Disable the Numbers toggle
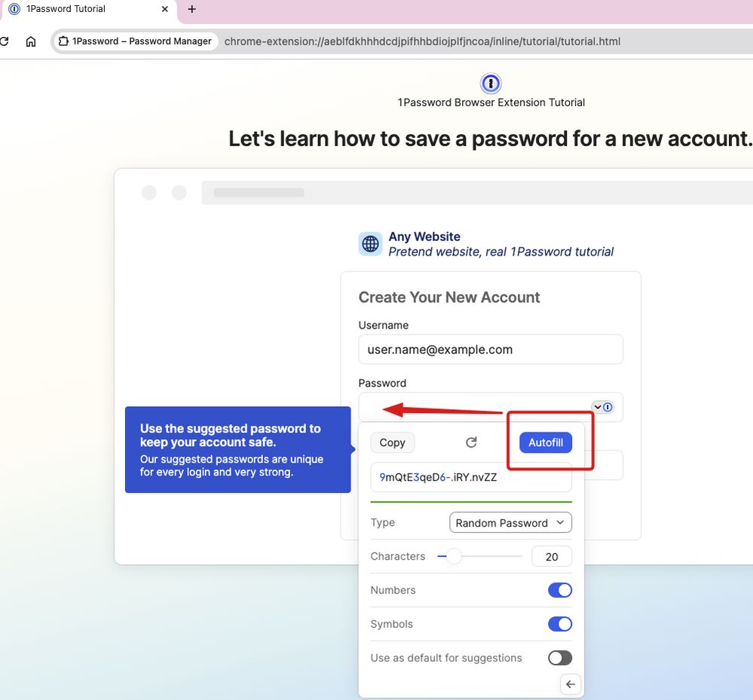The height and width of the screenshot is (700, 753). click(x=559, y=590)
